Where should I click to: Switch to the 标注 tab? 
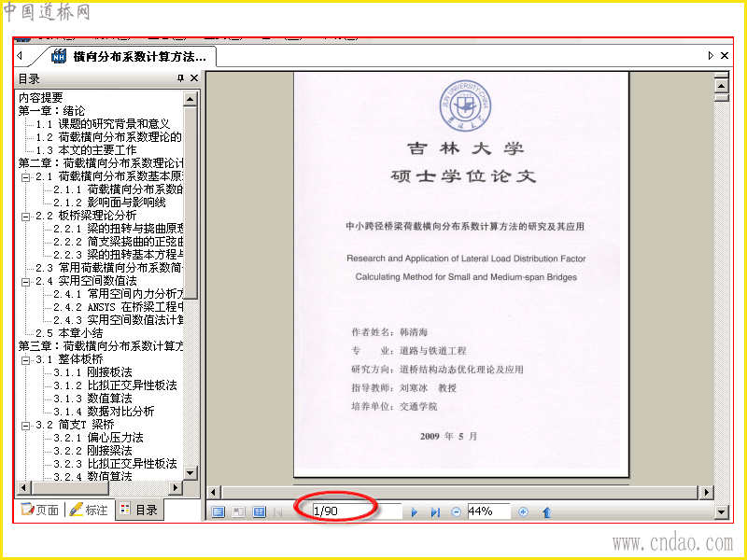click(x=89, y=510)
